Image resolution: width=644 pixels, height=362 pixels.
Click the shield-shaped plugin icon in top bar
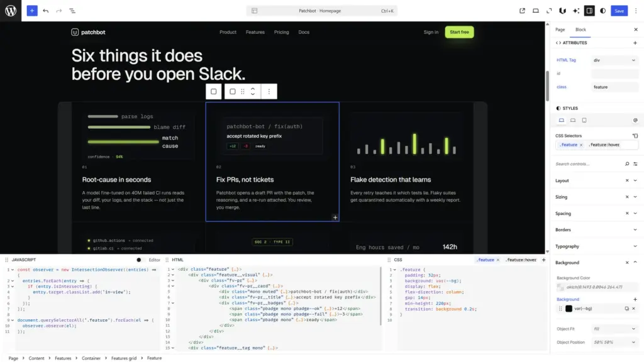562,11
